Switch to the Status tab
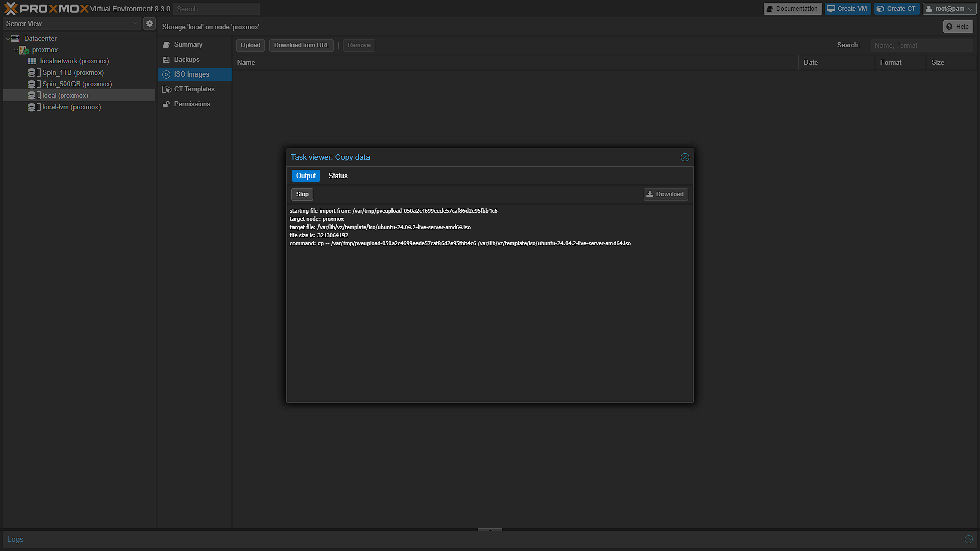This screenshot has width=980, height=551. pos(338,176)
